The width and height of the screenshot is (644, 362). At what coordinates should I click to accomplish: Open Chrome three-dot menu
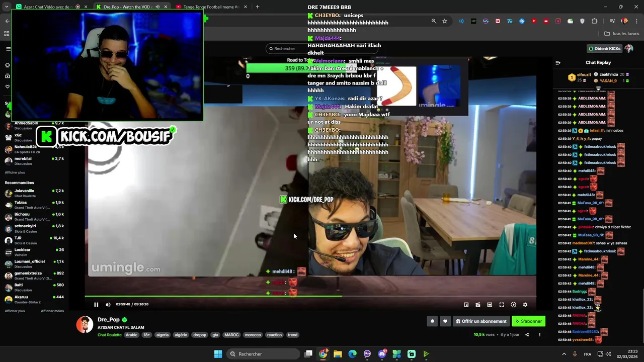[x=636, y=21]
